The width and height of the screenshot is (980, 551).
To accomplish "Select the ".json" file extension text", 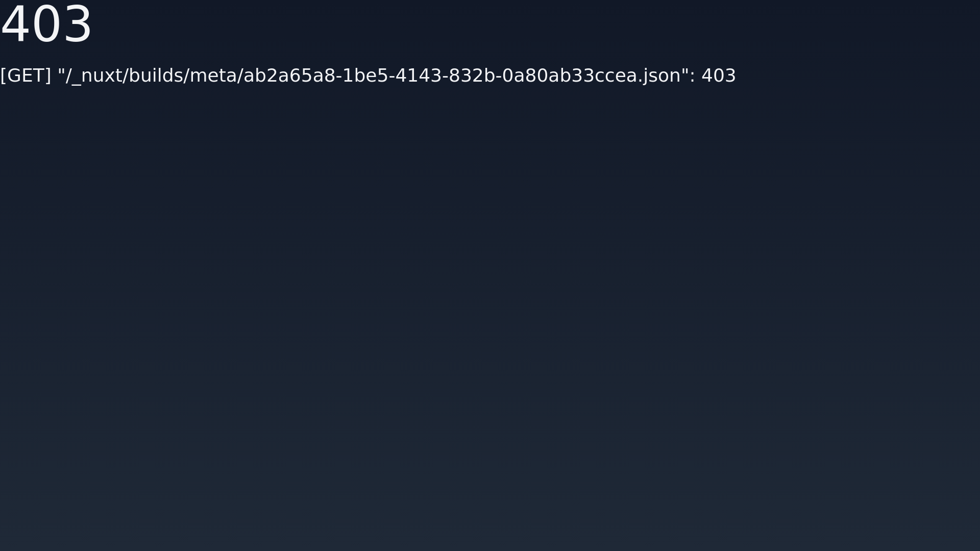I will pos(659,77).
